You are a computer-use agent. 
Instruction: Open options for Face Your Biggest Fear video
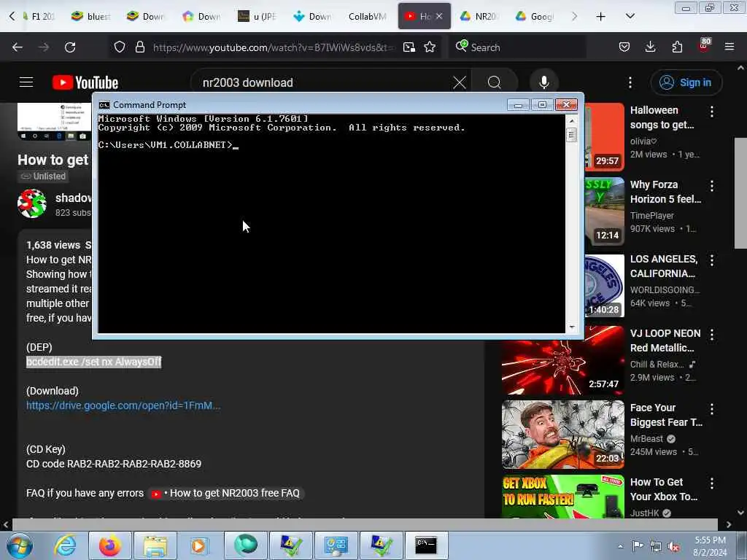712,409
